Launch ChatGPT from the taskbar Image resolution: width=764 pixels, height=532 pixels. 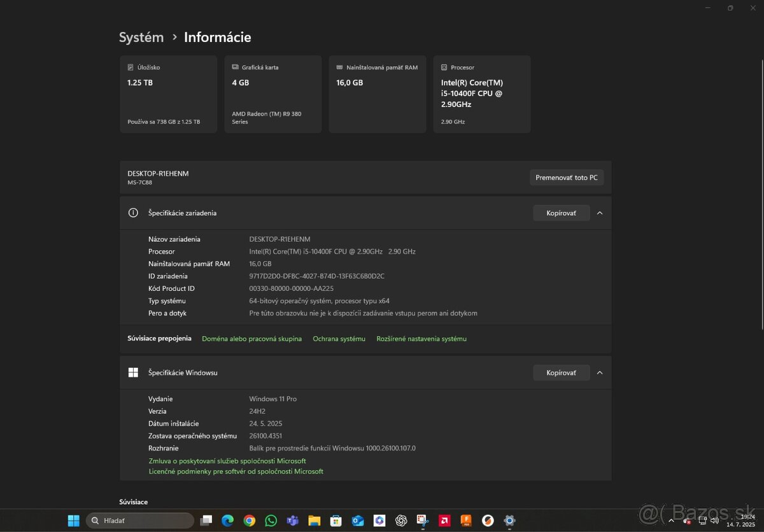coord(401,520)
